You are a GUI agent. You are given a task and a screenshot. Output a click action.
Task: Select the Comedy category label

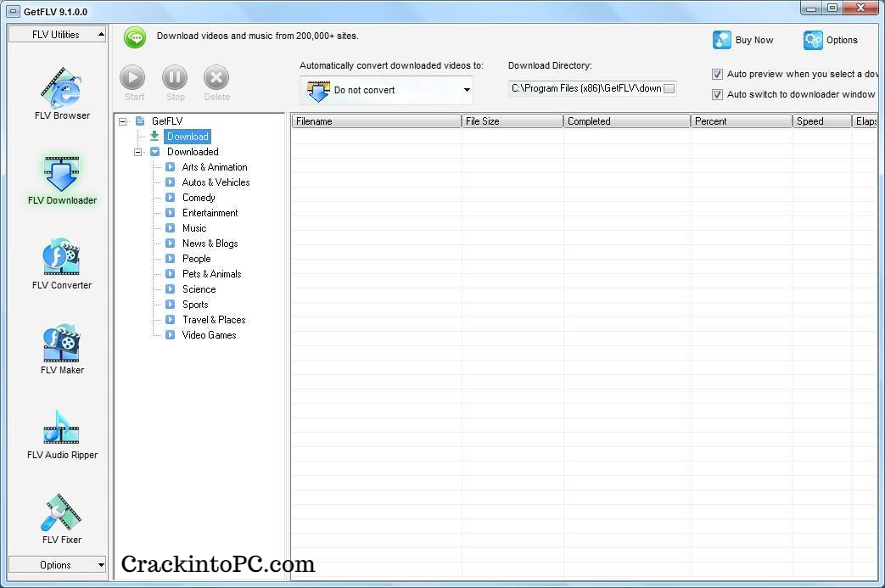click(x=199, y=198)
